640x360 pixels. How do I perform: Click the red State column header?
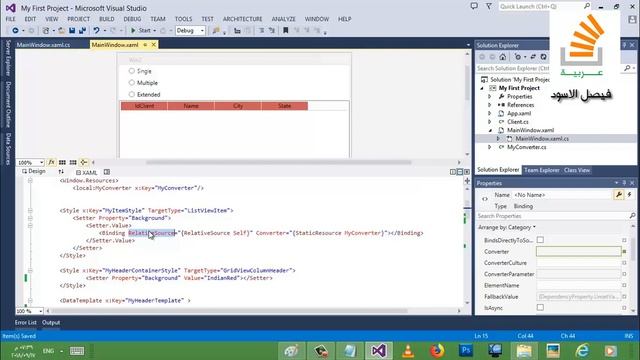[284, 106]
